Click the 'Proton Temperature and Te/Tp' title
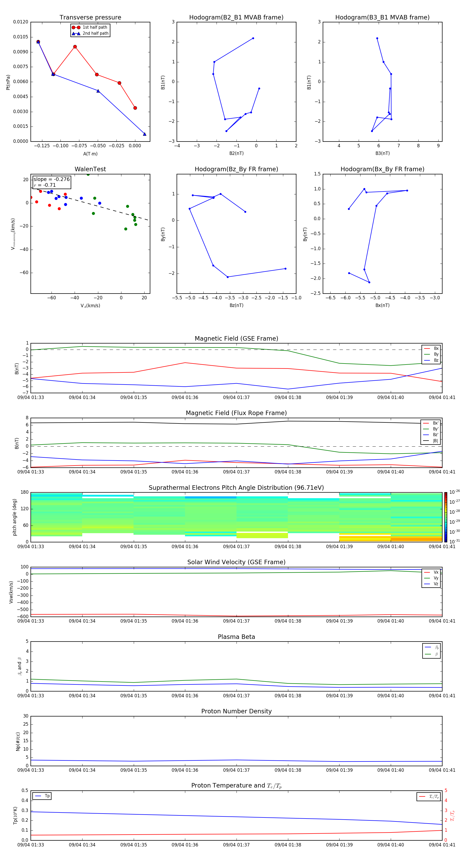This screenshot has height=868, width=473. pos(236,785)
